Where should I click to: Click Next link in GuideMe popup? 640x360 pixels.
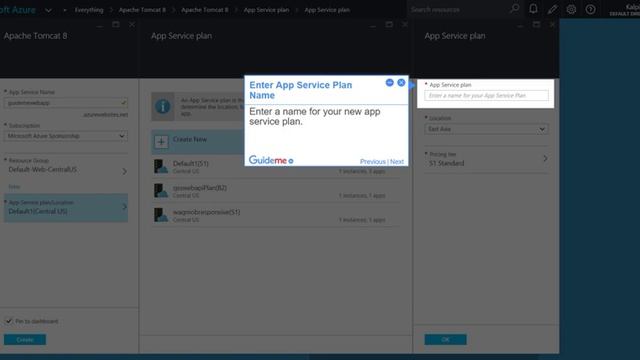pyautogui.click(x=397, y=162)
